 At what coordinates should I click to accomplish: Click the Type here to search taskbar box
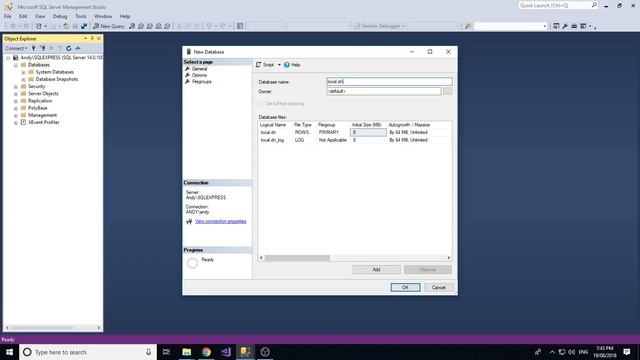88,352
